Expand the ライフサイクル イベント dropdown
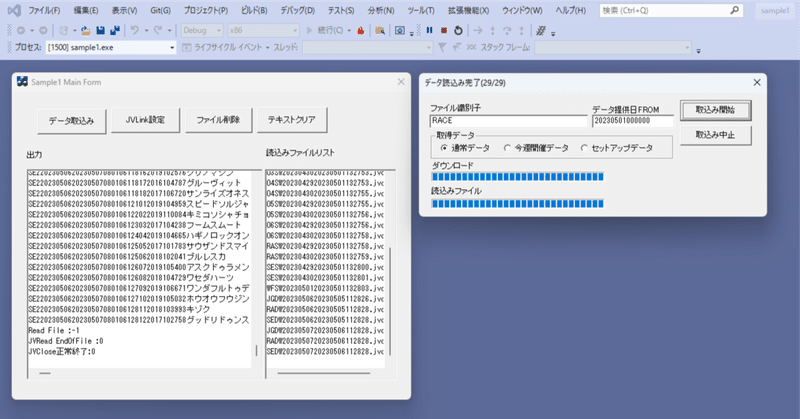This screenshot has width=800, height=419. pos(267,47)
